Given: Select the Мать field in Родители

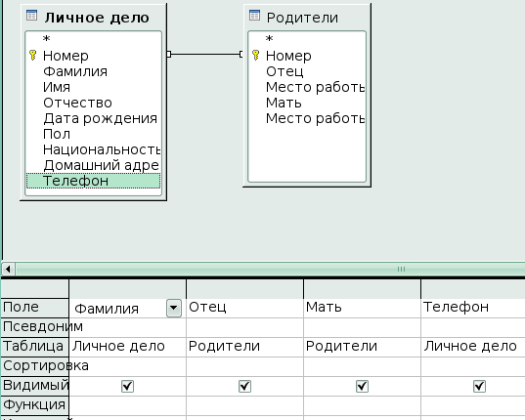Looking at the screenshot, I should tap(284, 103).
